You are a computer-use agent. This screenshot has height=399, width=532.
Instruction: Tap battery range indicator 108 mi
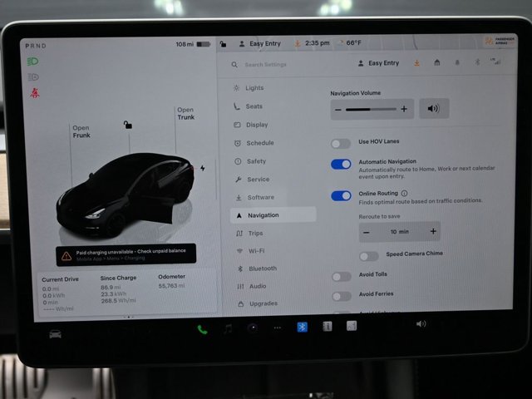tap(193, 44)
